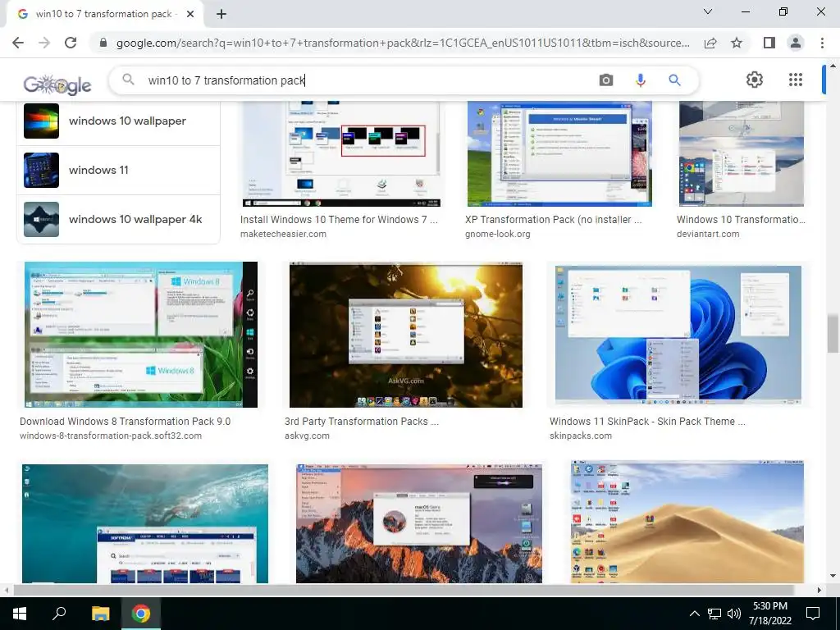Open the Windows 8 Transformation Pack image
The width and height of the screenshot is (840, 630).
click(140, 335)
